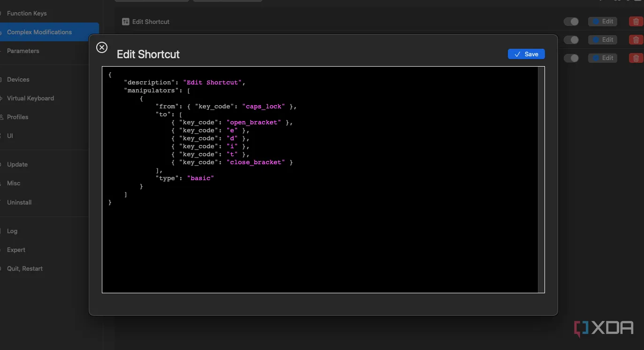Click the second row's red trash icon
The image size is (644, 350).
[636, 40]
